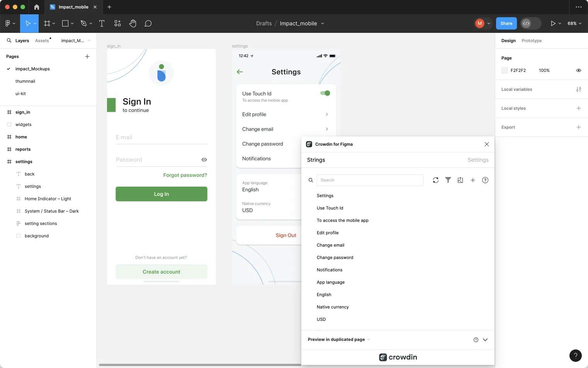Switch to the Assets tab
This screenshot has height=368, width=588.
(x=42, y=41)
